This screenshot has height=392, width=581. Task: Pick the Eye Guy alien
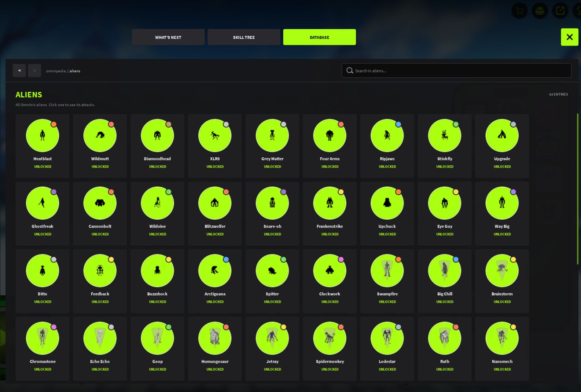(x=445, y=213)
